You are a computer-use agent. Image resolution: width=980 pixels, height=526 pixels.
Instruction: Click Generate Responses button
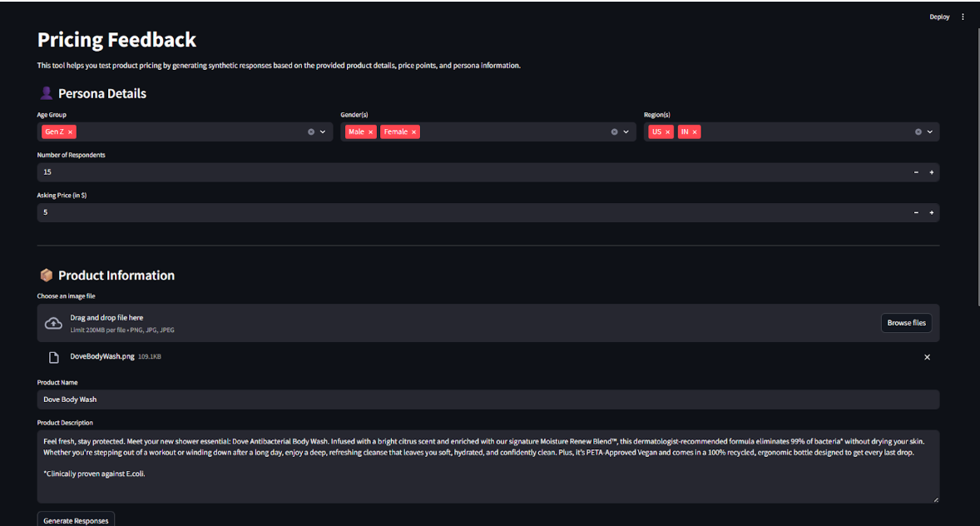(x=76, y=520)
